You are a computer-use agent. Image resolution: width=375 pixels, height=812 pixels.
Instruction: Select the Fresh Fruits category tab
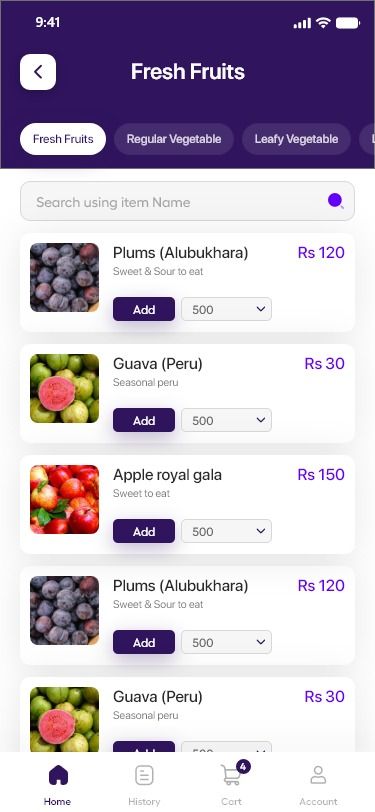[63, 139]
